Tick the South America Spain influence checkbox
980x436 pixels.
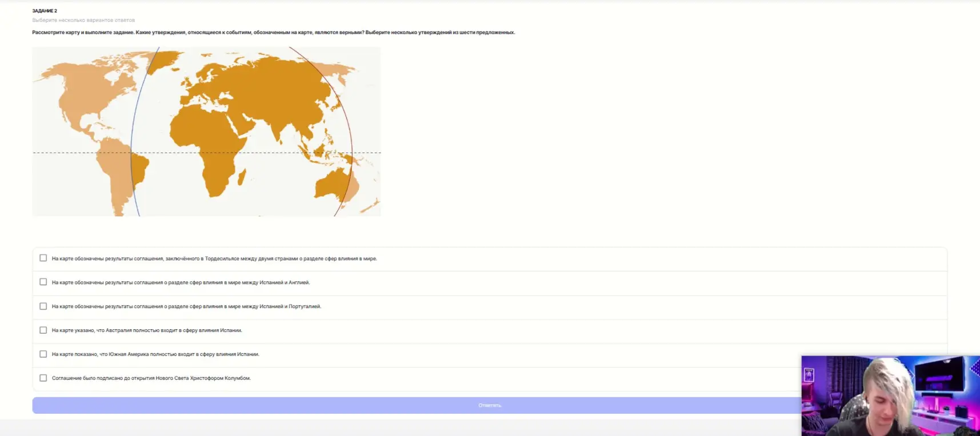coord(43,354)
